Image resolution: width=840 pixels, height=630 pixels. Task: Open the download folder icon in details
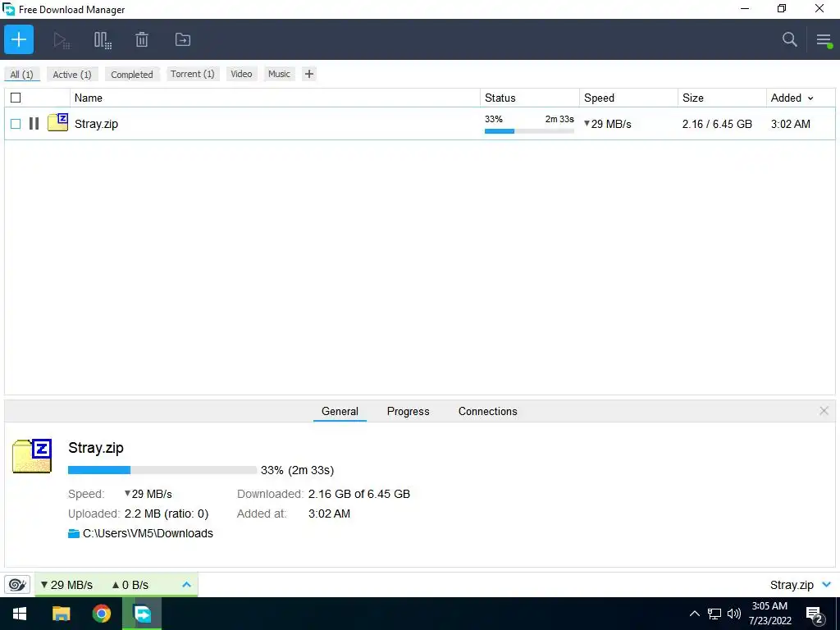(73, 533)
